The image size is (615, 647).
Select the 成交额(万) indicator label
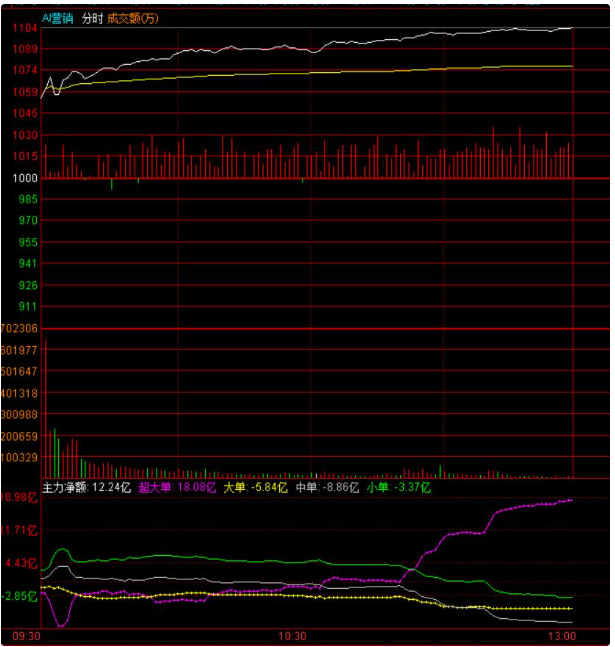coord(133,18)
